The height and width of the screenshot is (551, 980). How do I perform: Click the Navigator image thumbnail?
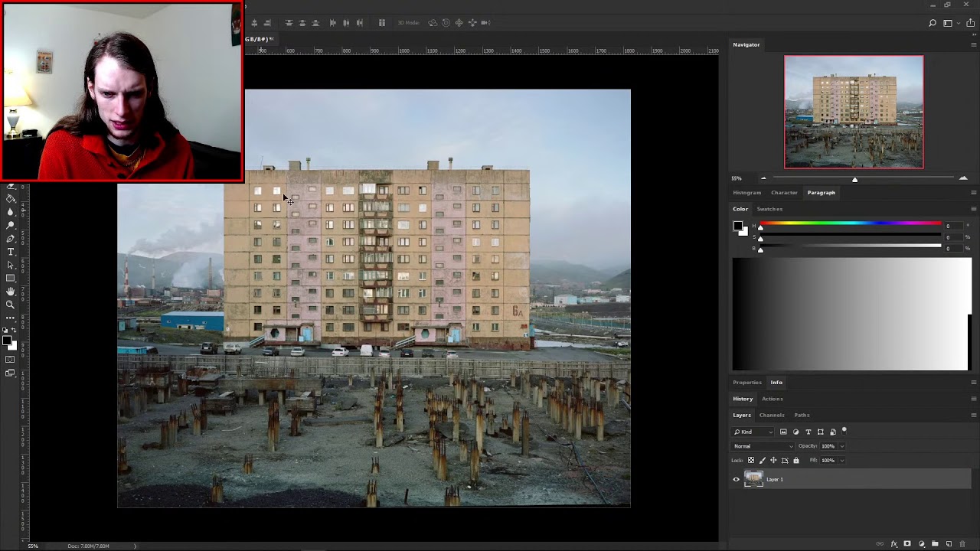pyautogui.click(x=854, y=112)
